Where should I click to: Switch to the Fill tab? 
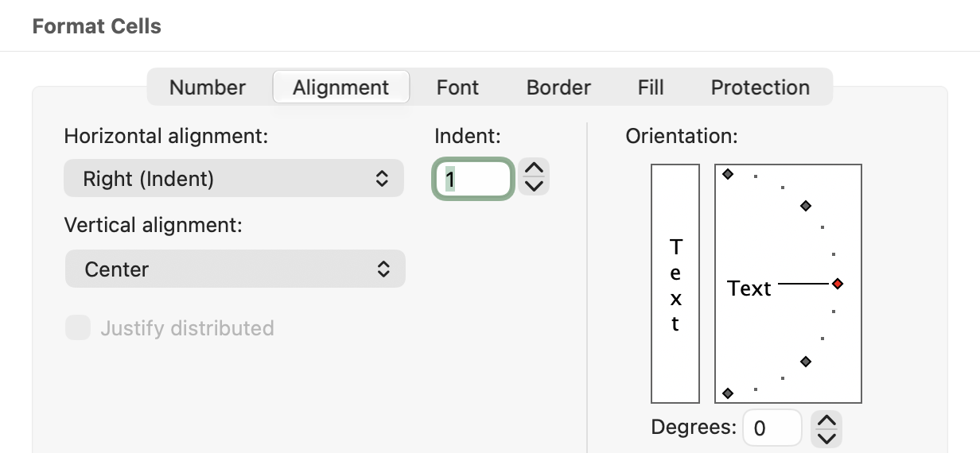click(x=651, y=87)
